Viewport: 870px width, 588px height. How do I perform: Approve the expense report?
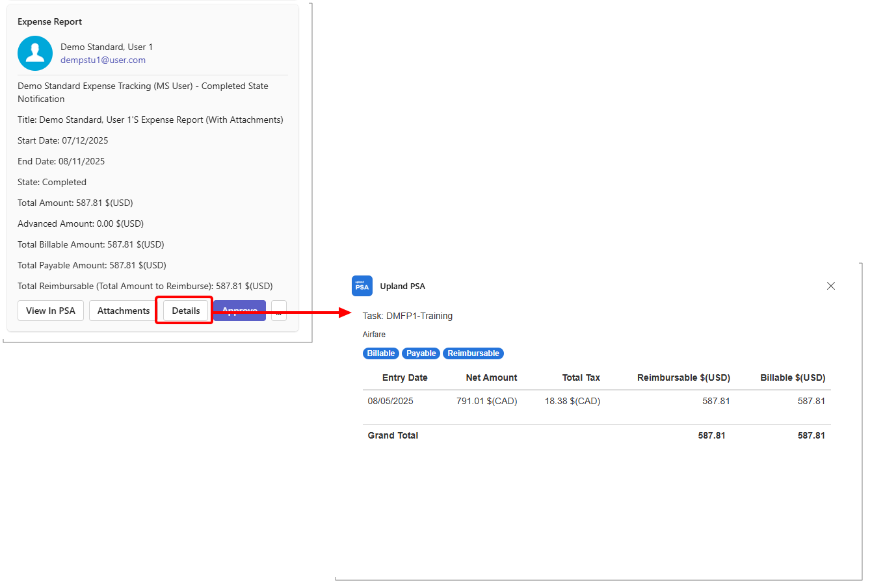click(x=239, y=311)
